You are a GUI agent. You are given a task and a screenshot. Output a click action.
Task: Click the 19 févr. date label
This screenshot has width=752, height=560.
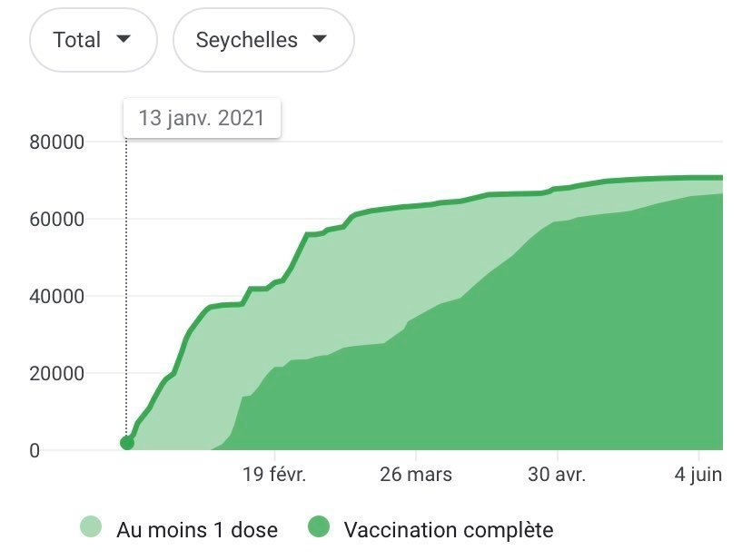click(x=275, y=475)
